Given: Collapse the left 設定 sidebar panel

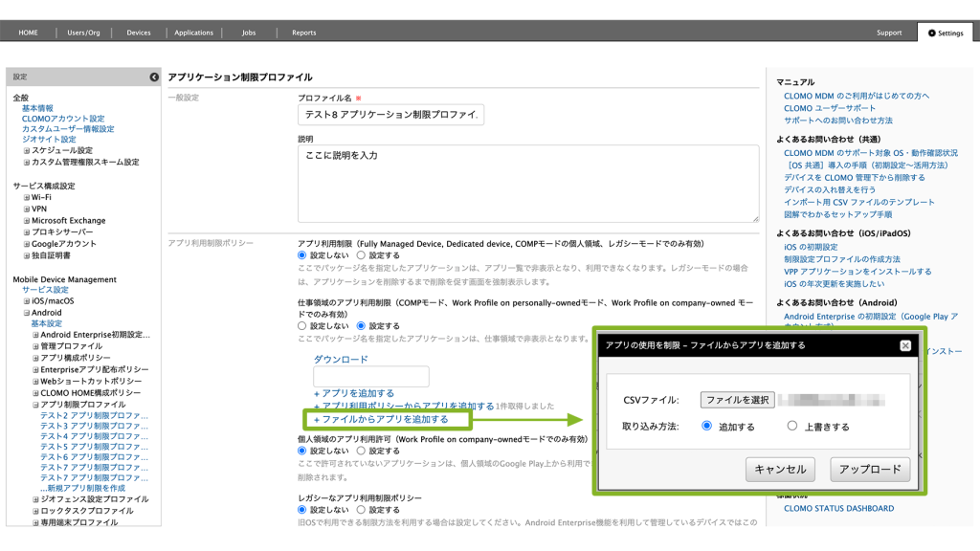Looking at the screenshot, I should pyautogui.click(x=154, y=77).
